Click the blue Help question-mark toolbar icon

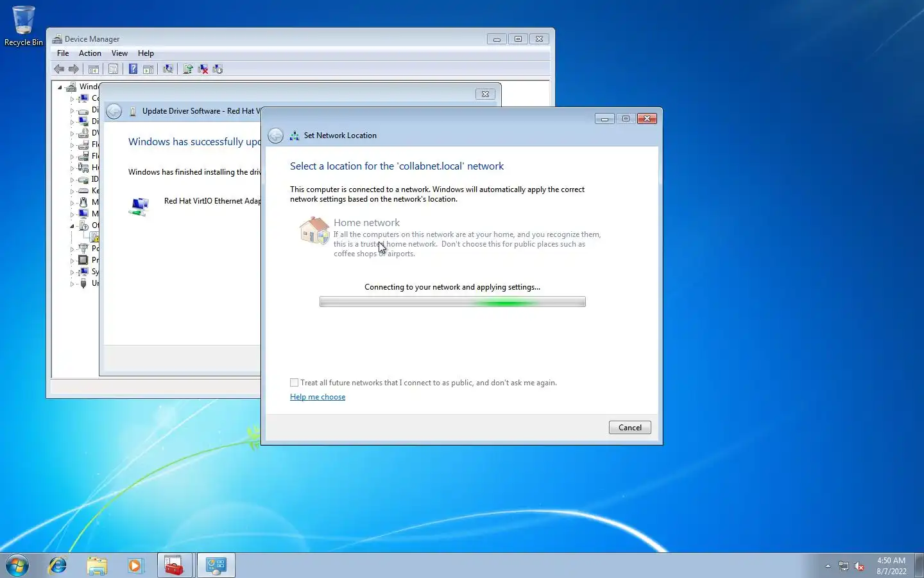tap(133, 69)
